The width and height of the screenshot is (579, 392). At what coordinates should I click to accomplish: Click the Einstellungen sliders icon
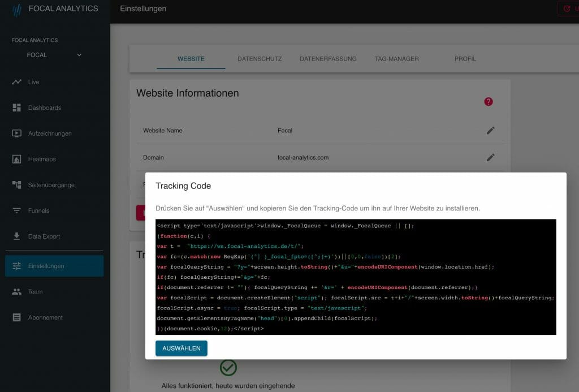point(16,266)
